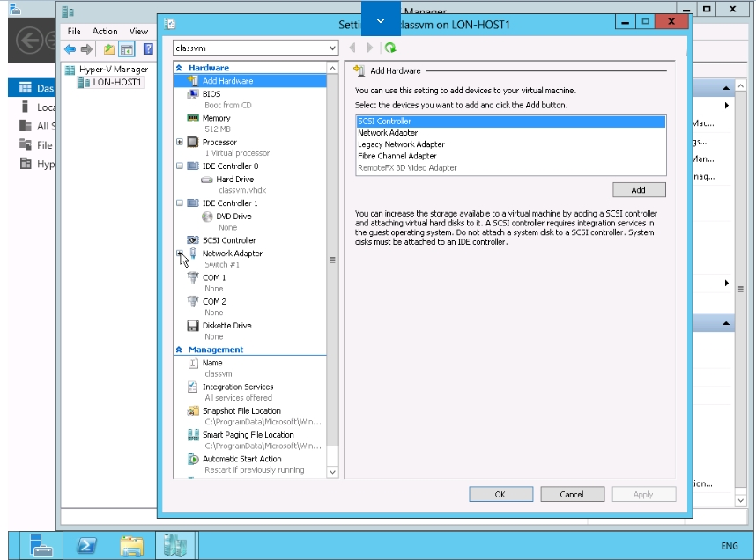Screen dimensions: 756x560
Task: Open Server Manager from the taskbar
Action: 41,546
